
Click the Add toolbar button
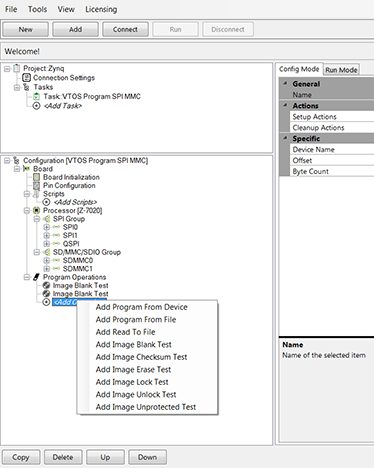(75, 29)
